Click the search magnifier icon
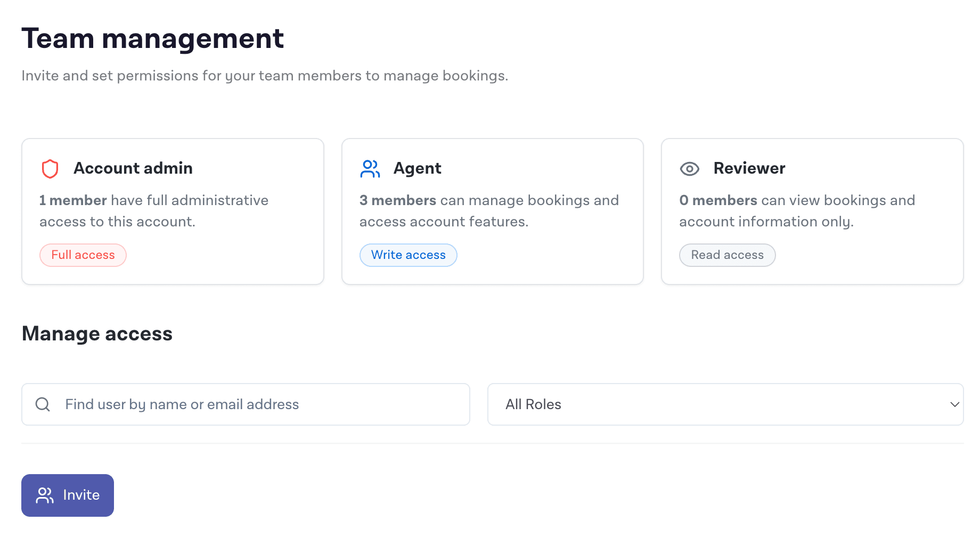The image size is (980, 537). (x=42, y=404)
